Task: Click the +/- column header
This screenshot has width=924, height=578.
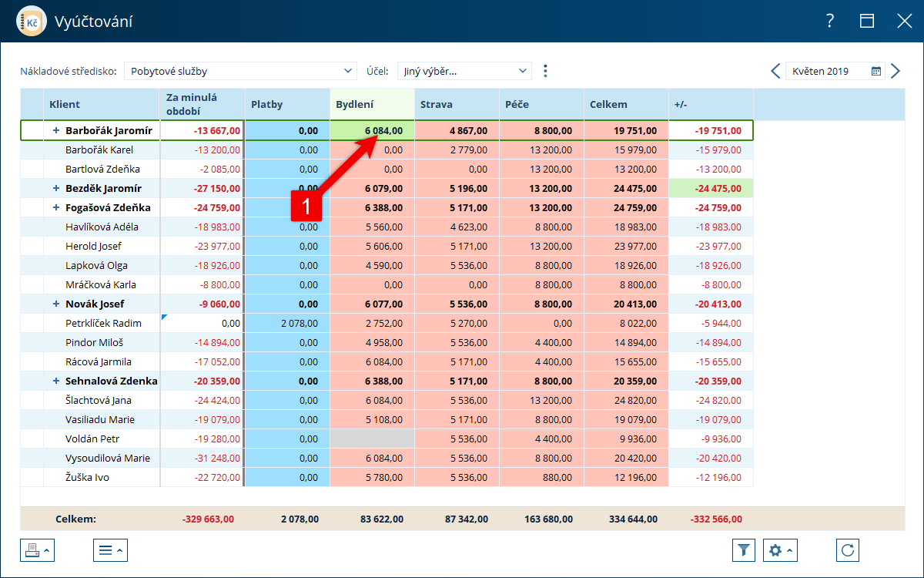Action: (711, 104)
